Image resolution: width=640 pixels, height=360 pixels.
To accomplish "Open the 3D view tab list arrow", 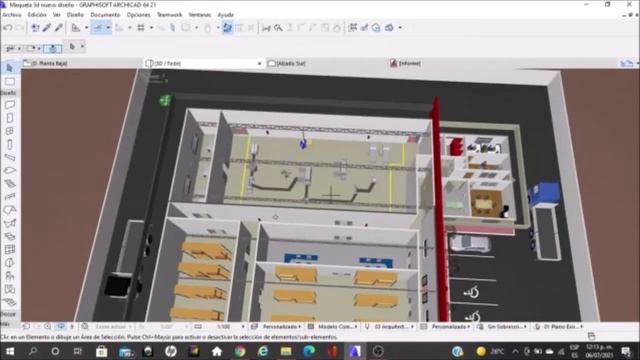I will pyautogui.click(x=260, y=64).
